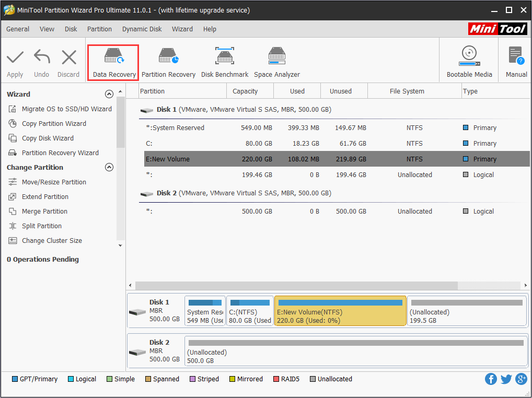Select the 500.00 GB unallocated row
532x398 pixels.
337,211
